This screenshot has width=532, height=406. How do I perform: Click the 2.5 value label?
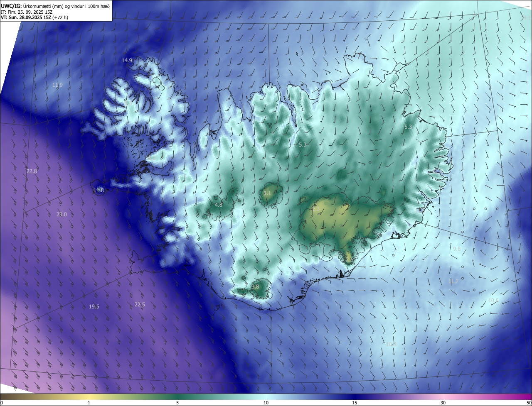(349, 259)
